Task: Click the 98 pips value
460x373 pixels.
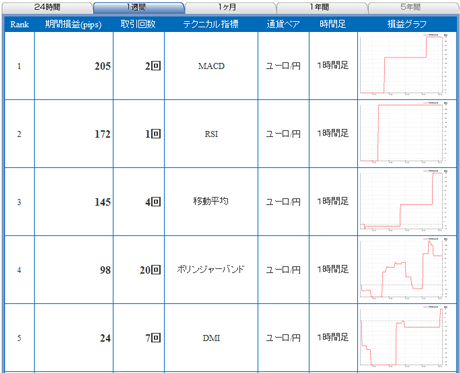Action: click(105, 270)
